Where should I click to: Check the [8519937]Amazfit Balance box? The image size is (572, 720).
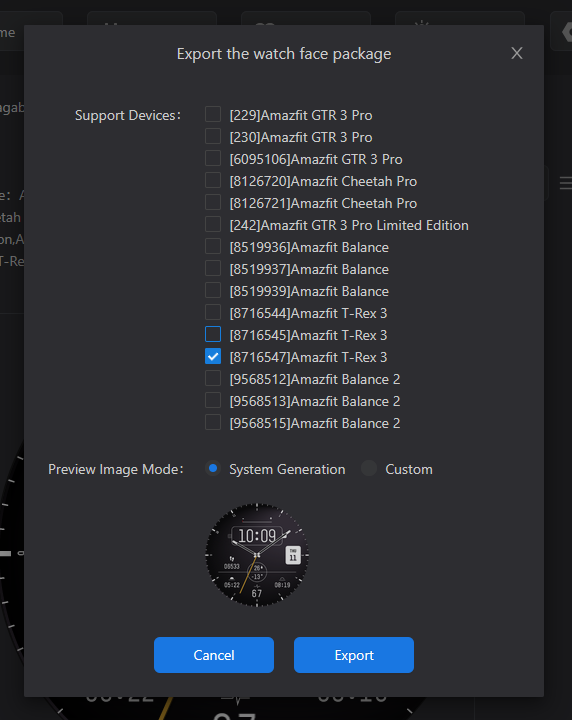tap(213, 268)
